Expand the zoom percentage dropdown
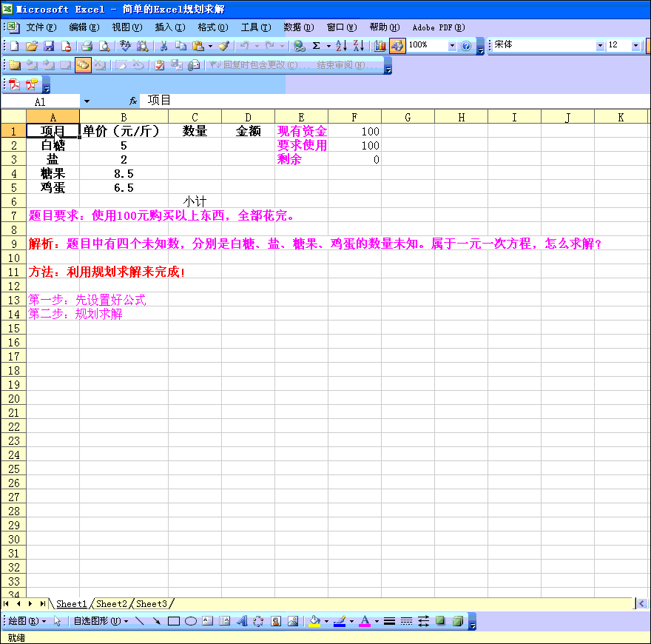 point(452,46)
